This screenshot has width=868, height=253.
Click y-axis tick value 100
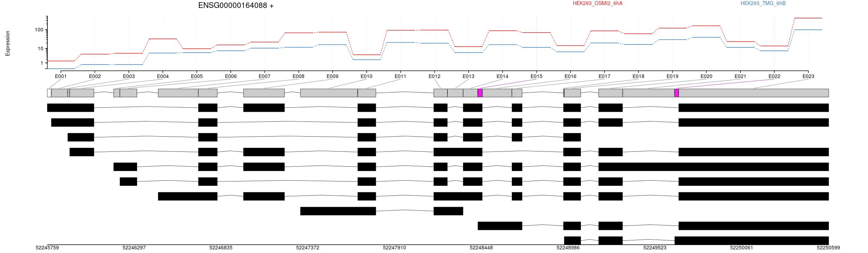(39, 30)
